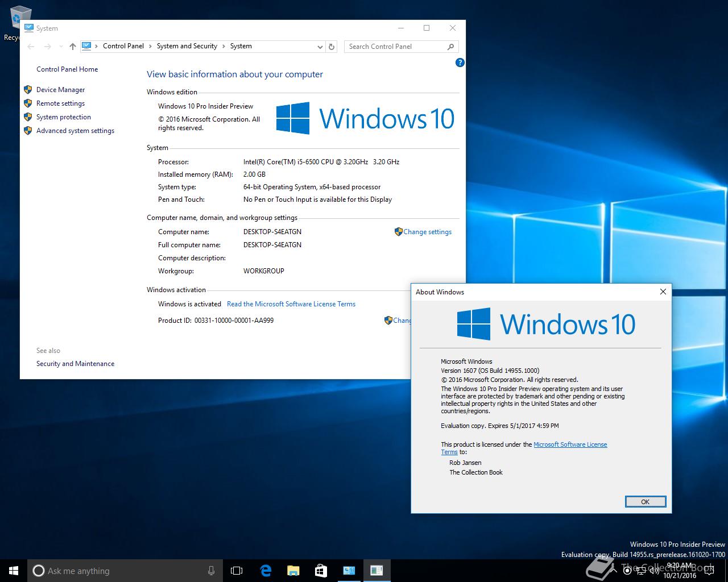Open Control Panel help question mark
The image size is (728, 582).
(x=460, y=63)
